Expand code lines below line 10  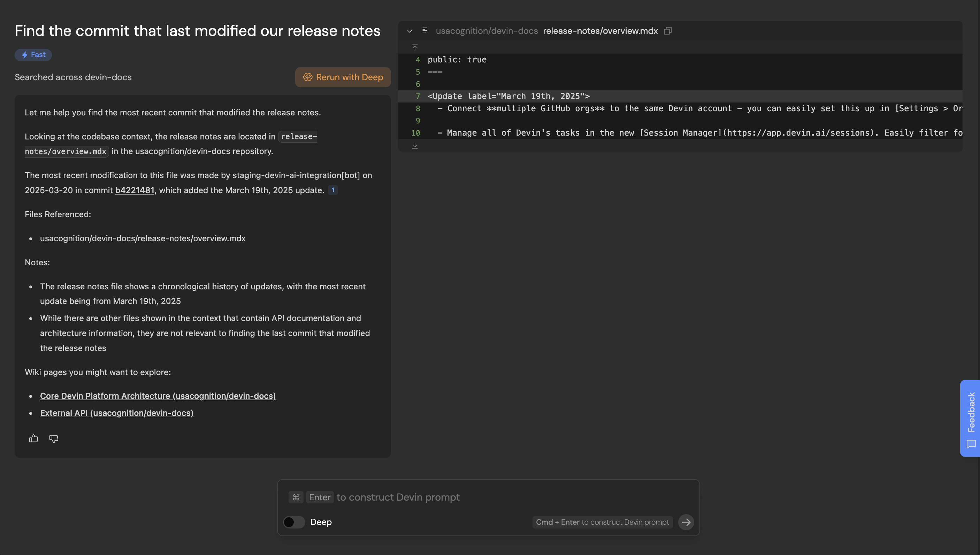(415, 146)
